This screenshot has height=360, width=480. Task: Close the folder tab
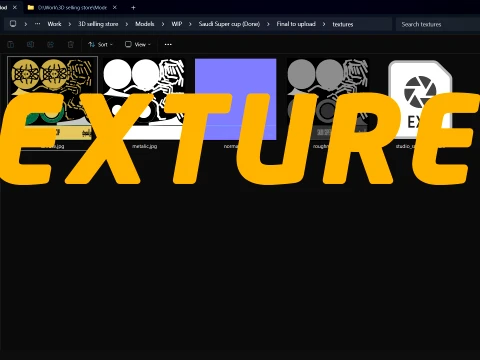(x=115, y=7)
